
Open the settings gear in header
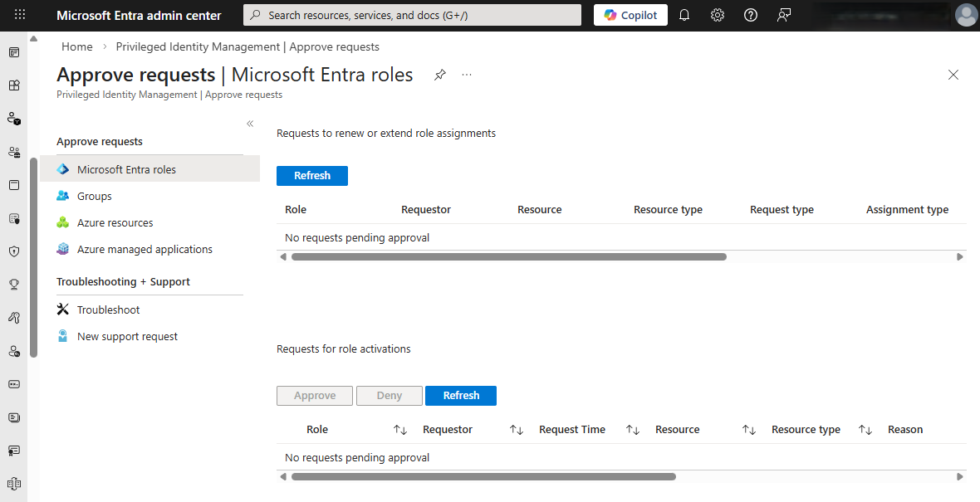pos(718,15)
